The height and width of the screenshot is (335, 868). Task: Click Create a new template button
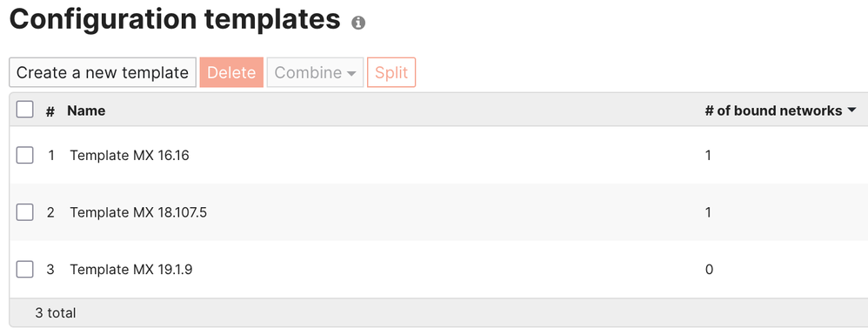(x=103, y=72)
